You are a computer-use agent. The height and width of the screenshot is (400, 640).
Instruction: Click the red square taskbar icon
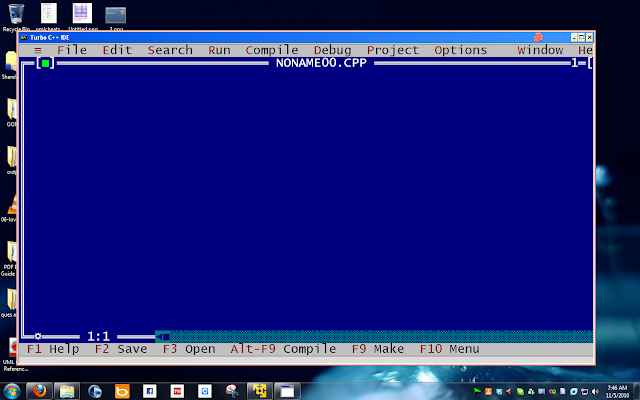(x=177, y=391)
